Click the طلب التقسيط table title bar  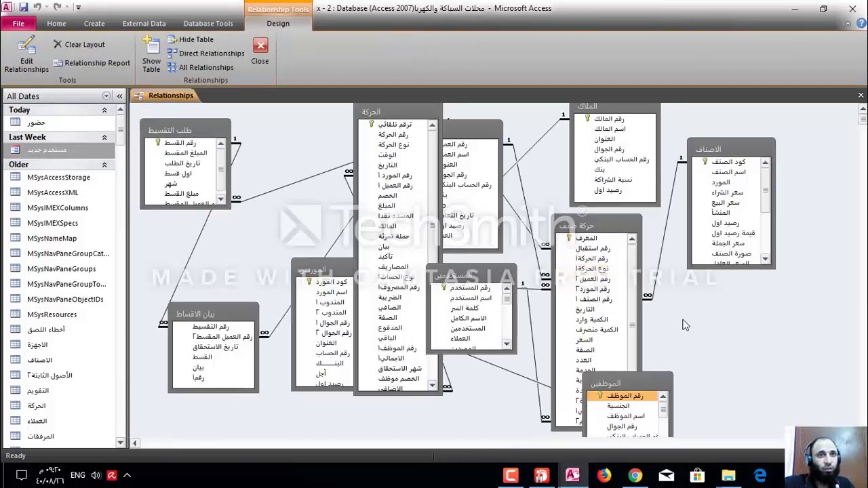(185, 129)
